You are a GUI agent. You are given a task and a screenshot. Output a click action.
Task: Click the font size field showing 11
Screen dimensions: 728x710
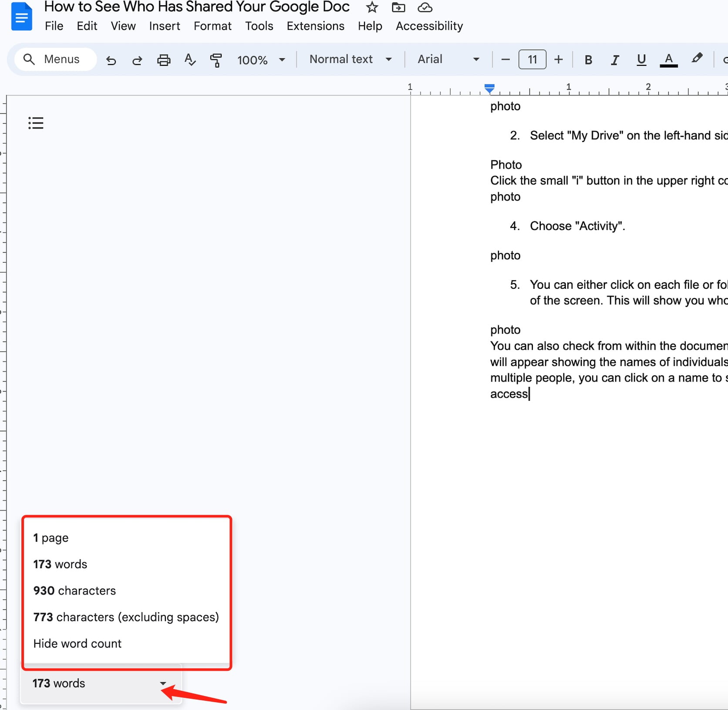pyautogui.click(x=532, y=59)
